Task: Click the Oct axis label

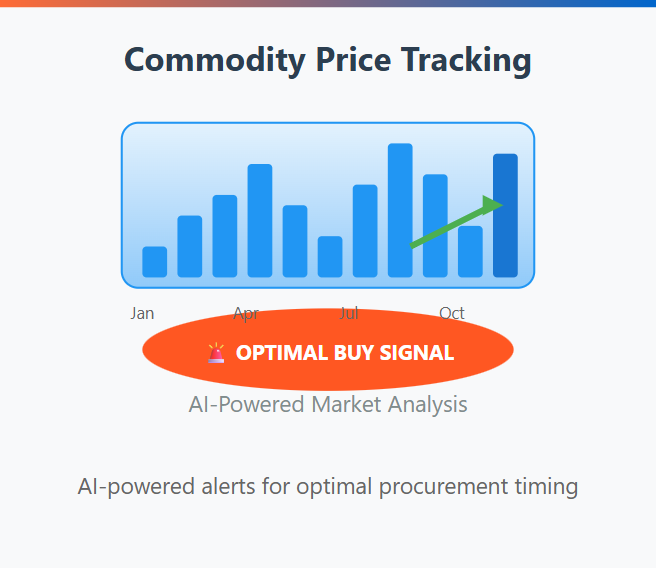Action: point(452,313)
